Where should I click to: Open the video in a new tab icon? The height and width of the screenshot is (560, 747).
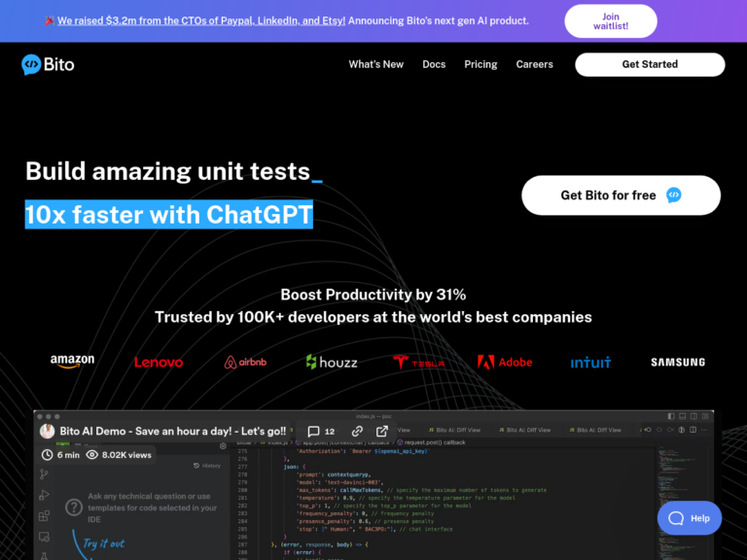[382, 431]
